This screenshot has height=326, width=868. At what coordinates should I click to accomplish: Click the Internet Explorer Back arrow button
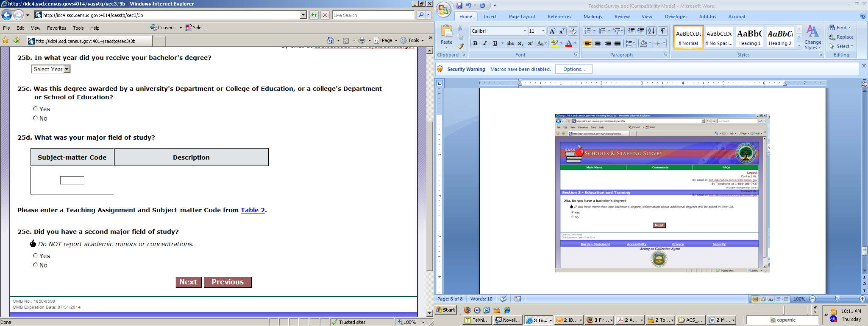pyautogui.click(x=6, y=15)
